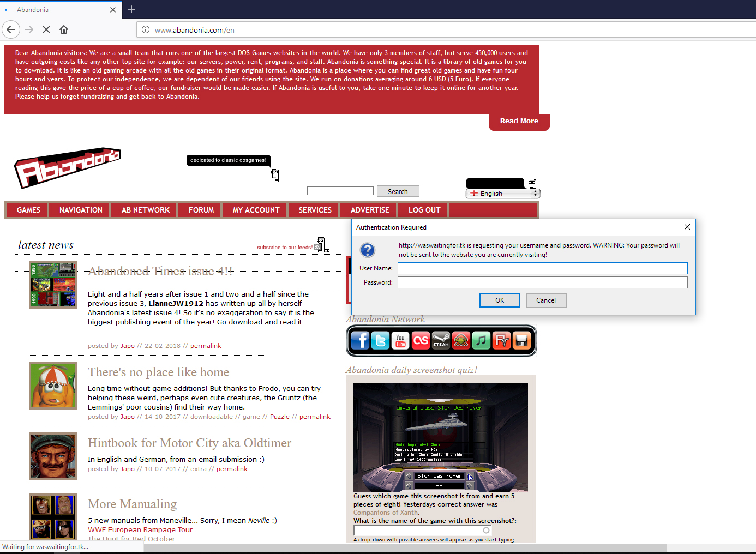Open permalink for 10-07-2017 post

pyautogui.click(x=232, y=469)
